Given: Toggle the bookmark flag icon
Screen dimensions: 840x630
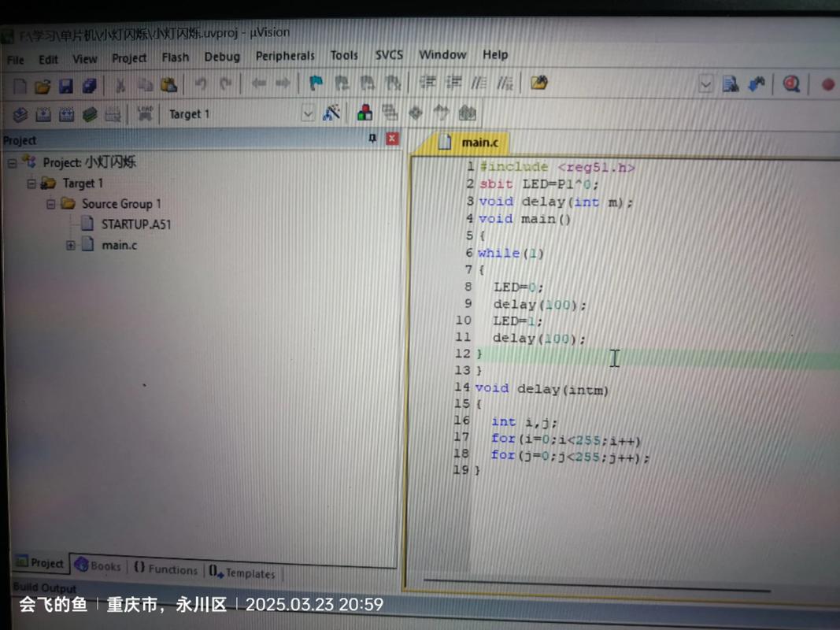Looking at the screenshot, I should 316,83.
